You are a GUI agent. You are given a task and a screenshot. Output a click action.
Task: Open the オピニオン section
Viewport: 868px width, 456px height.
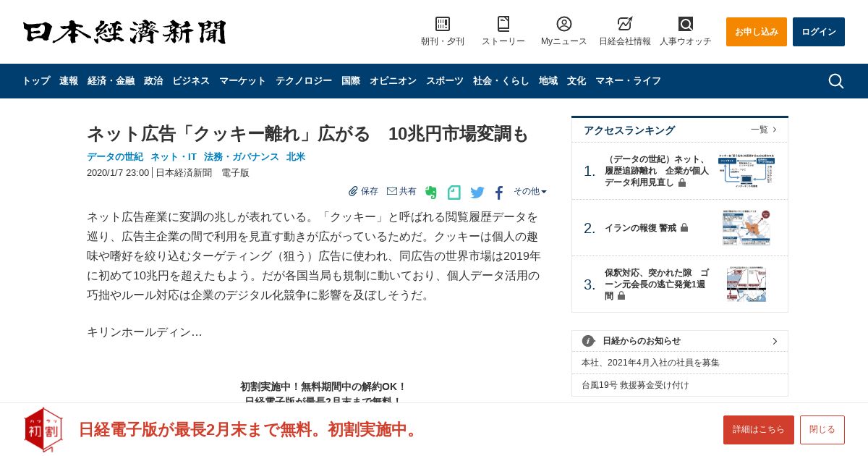point(393,81)
